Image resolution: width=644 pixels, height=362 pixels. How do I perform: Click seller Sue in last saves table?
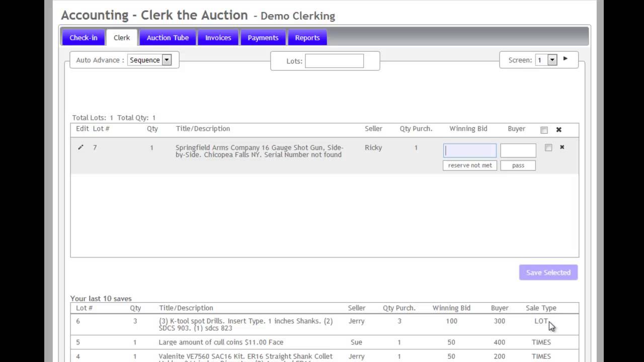(x=356, y=342)
